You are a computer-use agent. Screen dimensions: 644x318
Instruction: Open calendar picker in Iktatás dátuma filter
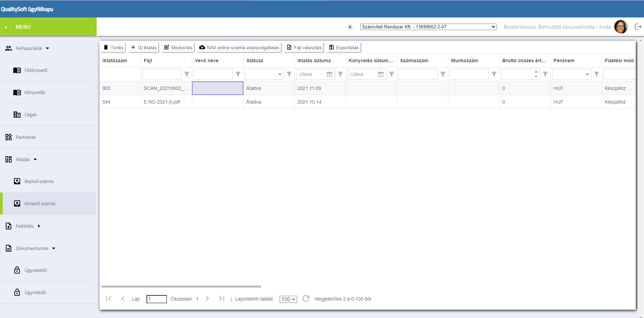coord(330,74)
